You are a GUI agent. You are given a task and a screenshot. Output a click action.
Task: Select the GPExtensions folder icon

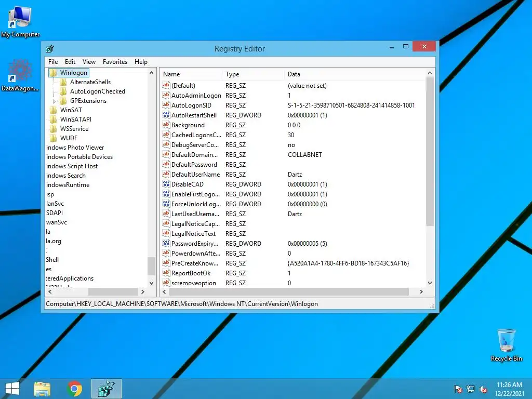tap(63, 101)
